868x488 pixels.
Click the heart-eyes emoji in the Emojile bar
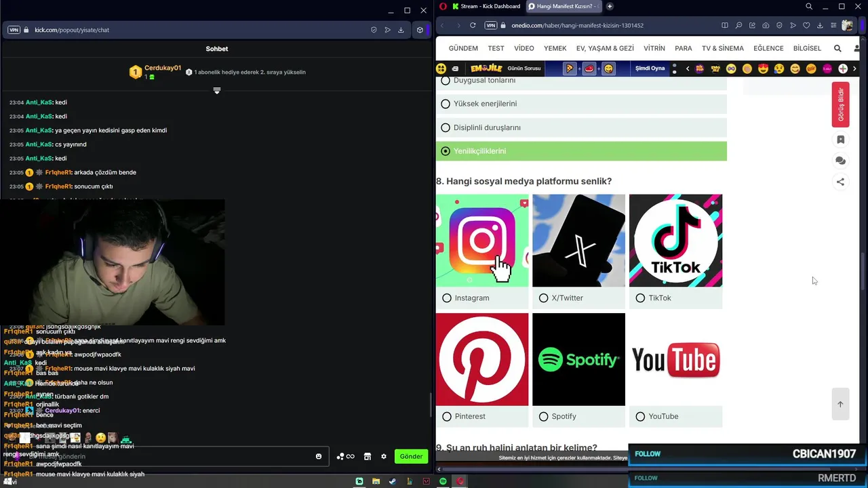coord(763,68)
